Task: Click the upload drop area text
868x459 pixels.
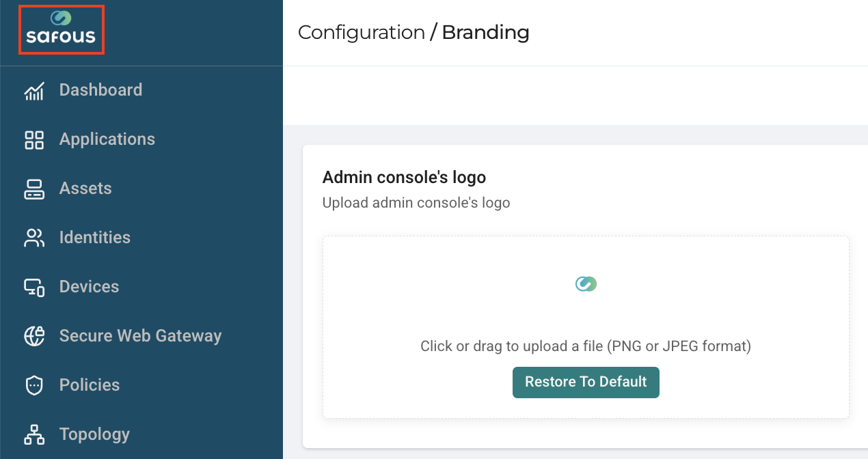Action: coord(586,346)
